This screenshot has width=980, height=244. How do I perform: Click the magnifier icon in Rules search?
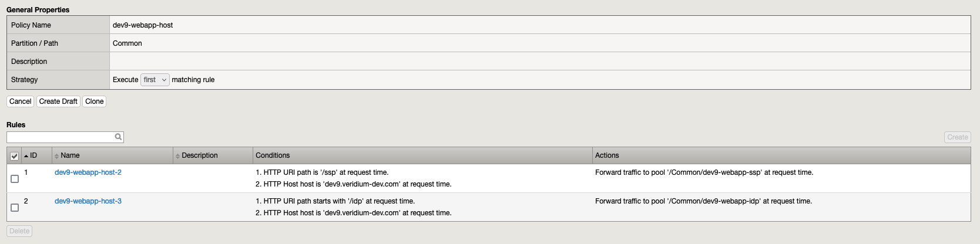118,137
